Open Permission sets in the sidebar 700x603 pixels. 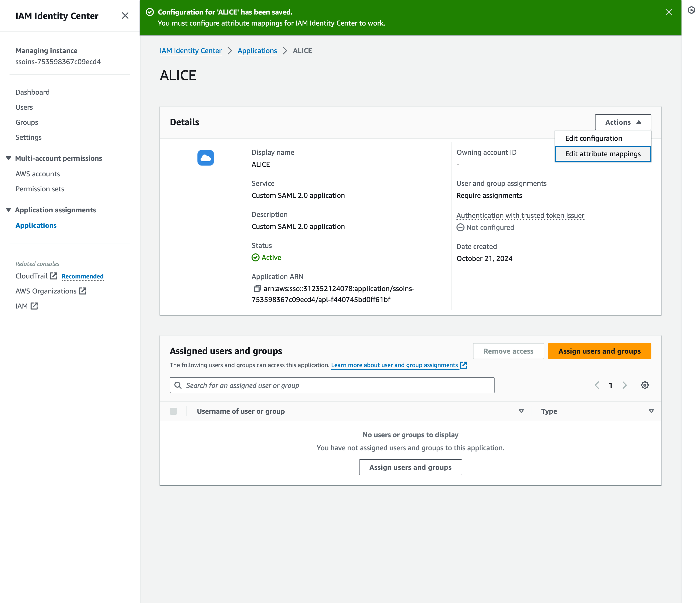[x=40, y=189]
